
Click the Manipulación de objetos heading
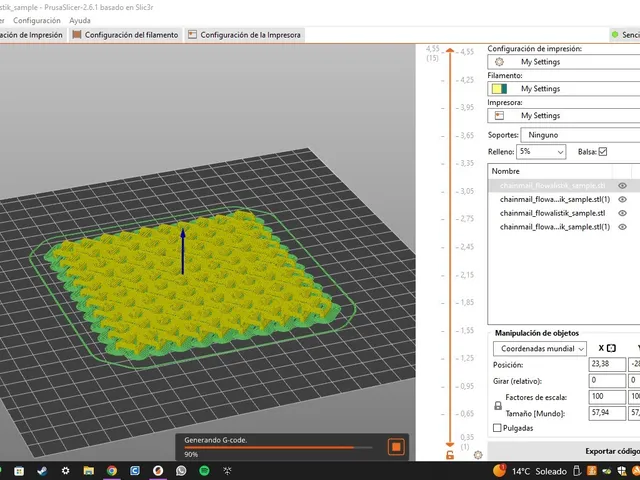(x=537, y=333)
